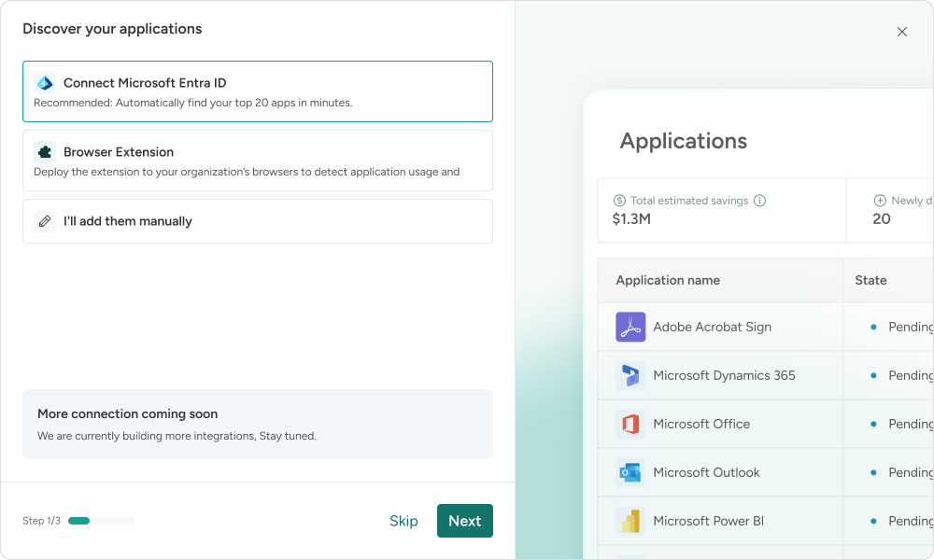This screenshot has height=560, width=934.
Task: Click the Discover your applications title
Action: [x=112, y=29]
